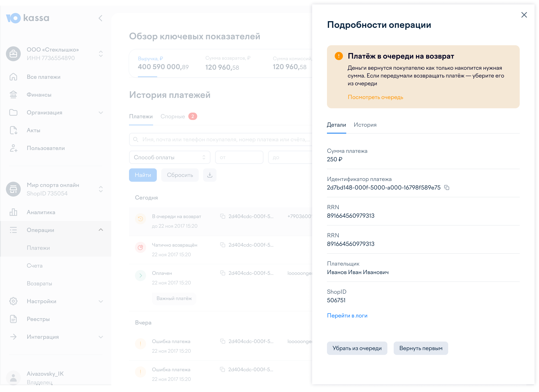The image size is (539, 392).
Task: Open Аналитика chart icon
Action: [13, 213]
